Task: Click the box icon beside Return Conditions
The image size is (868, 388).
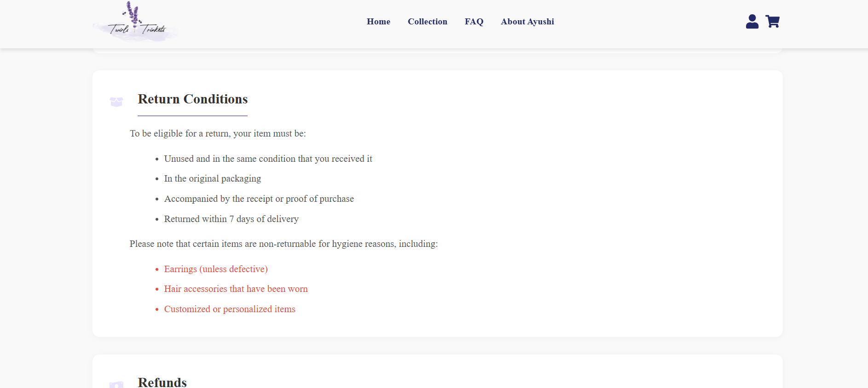Action: 116,102
